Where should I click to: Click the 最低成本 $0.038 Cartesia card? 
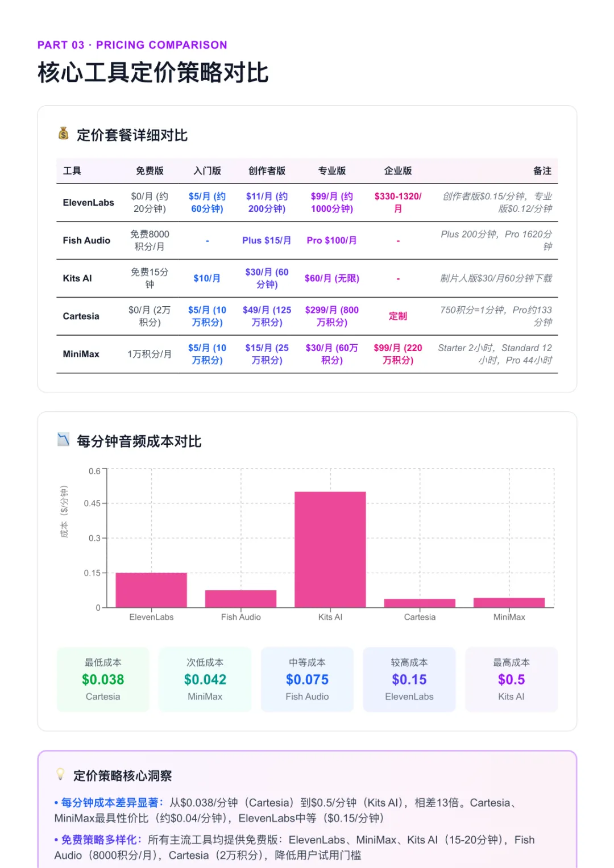103,679
